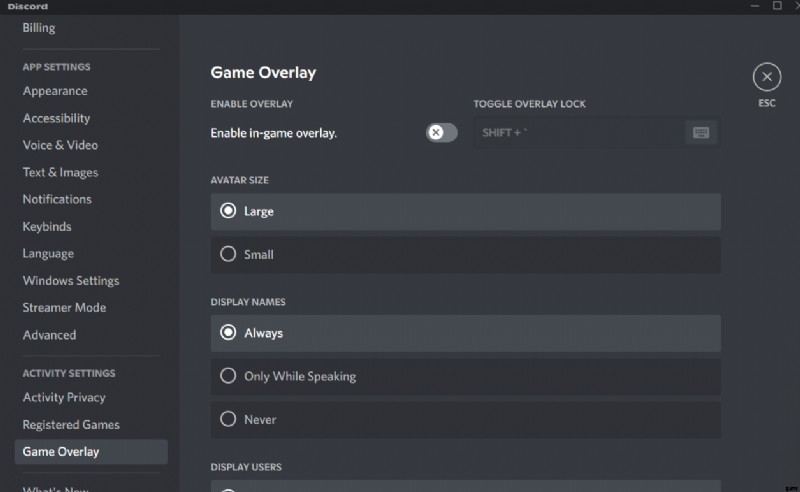This screenshot has width=800, height=492.
Task: Open the Billing settings page
Action: click(39, 28)
